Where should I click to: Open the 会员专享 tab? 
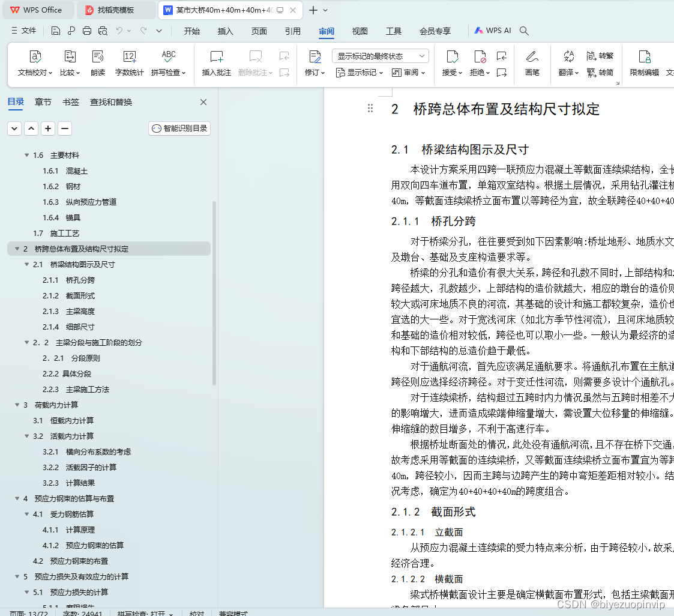pos(435,31)
